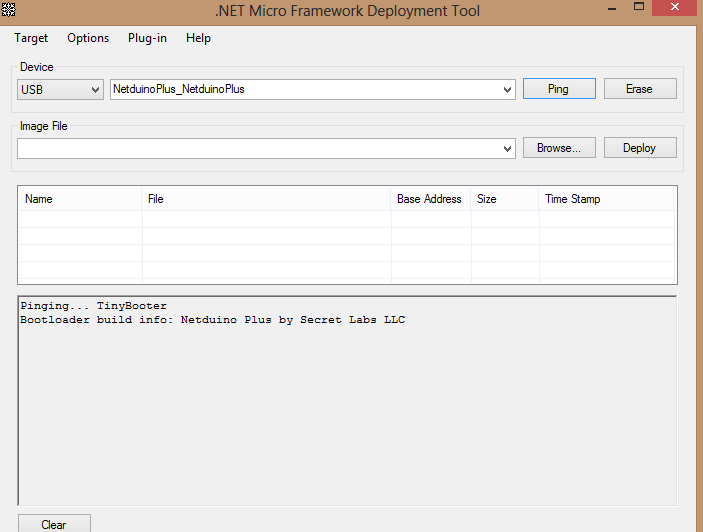
Task: Open the Options menu
Action: point(88,38)
